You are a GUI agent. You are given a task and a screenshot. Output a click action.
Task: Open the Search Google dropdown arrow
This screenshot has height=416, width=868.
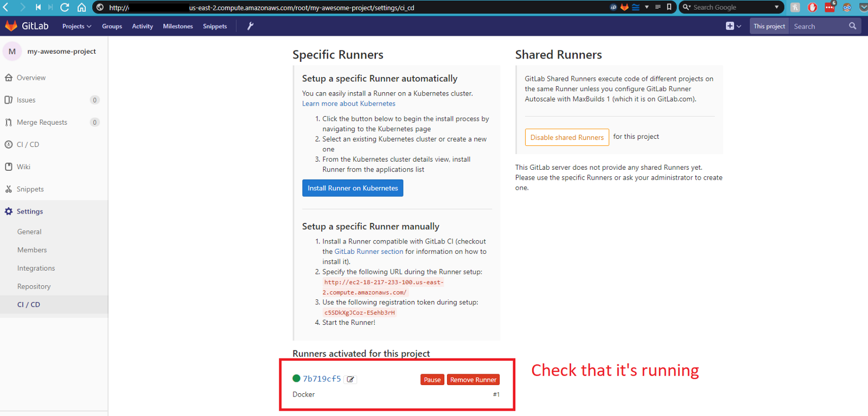pyautogui.click(x=777, y=7)
